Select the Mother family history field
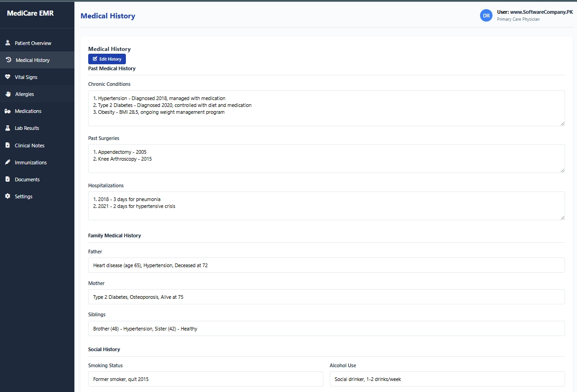Screen dimensions: 577x392 pyautogui.click(x=326, y=297)
